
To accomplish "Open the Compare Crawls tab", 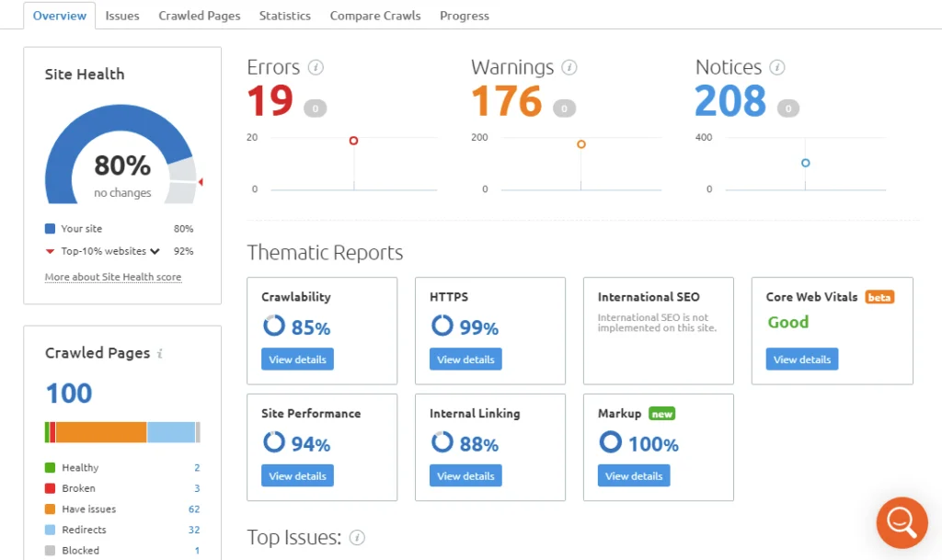I will (x=374, y=15).
